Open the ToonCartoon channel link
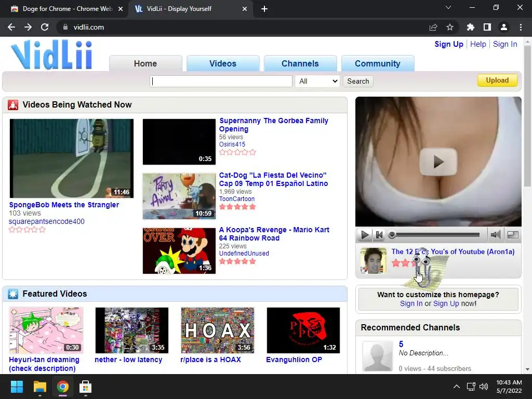The image size is (532, 399). coord(236,199)
